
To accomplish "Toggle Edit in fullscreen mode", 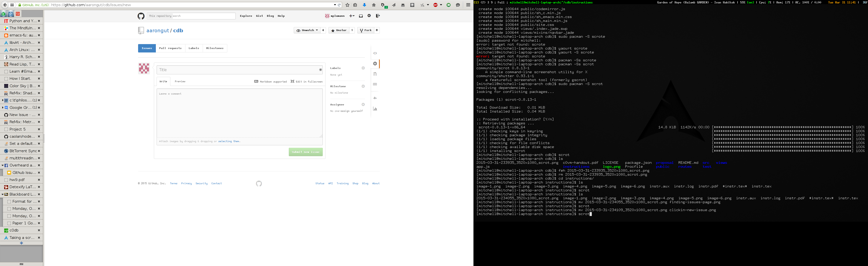I will click(x=307, y=82).
